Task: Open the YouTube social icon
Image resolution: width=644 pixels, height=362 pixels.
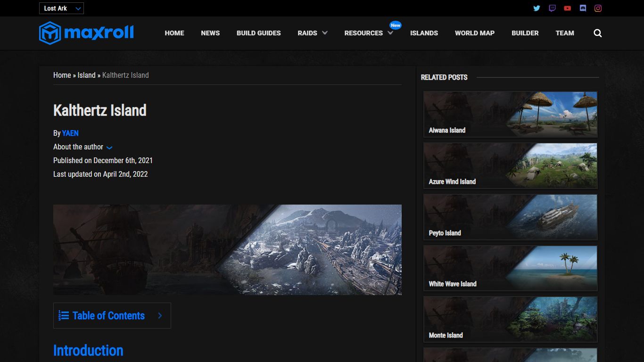Action: click(x=567, y=8)
